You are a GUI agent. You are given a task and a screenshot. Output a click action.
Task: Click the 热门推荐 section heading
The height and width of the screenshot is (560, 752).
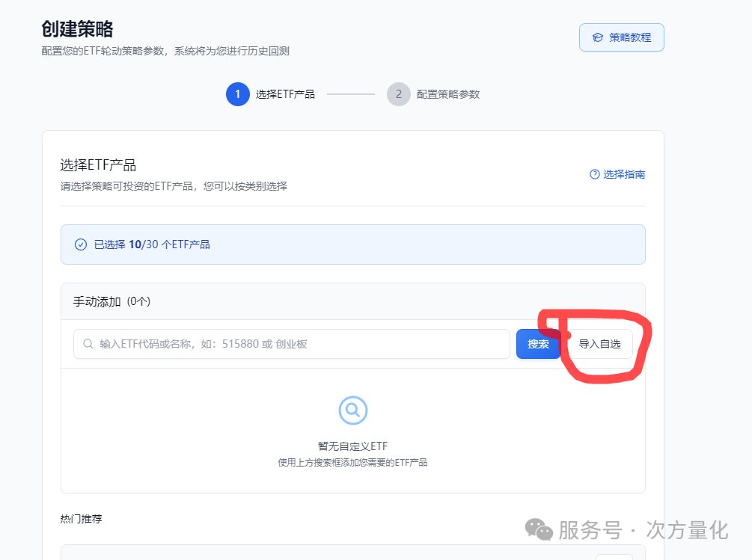(81, 519)
